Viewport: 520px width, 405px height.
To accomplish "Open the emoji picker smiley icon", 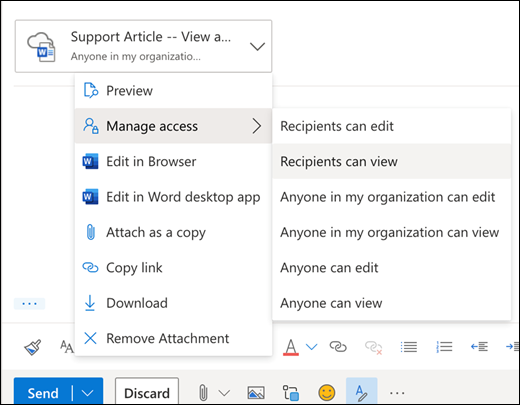I will pyautogui.click(x=327, y=393).
